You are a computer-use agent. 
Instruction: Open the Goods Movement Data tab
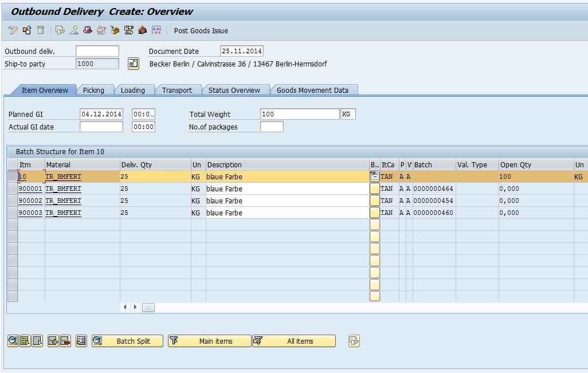(x=312, y=90)
